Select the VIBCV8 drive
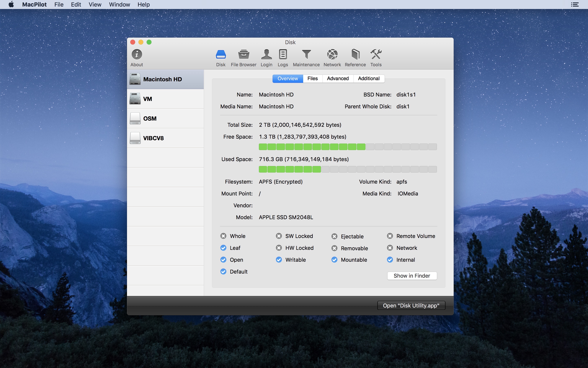The image size is (588, 368). click(165, 138)
